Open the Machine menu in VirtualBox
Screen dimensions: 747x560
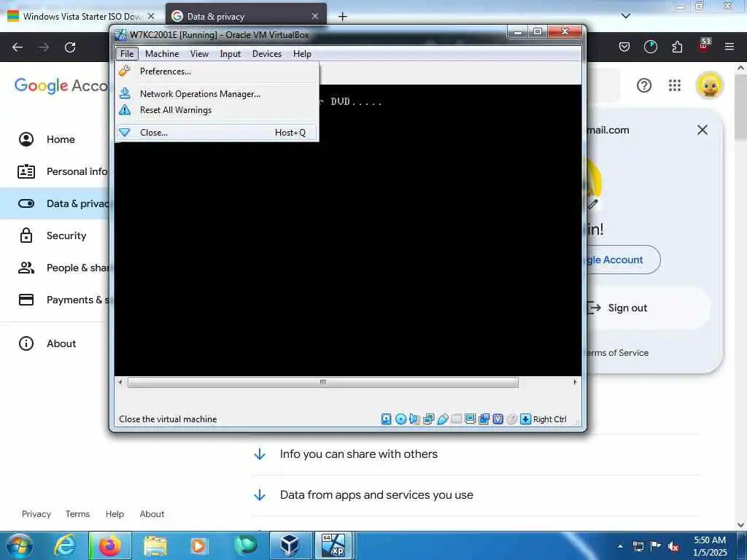point(162,54)
